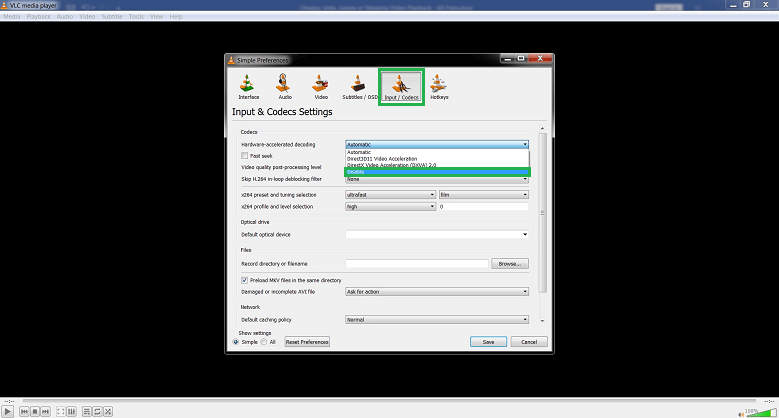The width and height of the screenshot is (779, 418).
Task: Click the playback seek bar
Action: pyautogui.click(x=390, y=401)
